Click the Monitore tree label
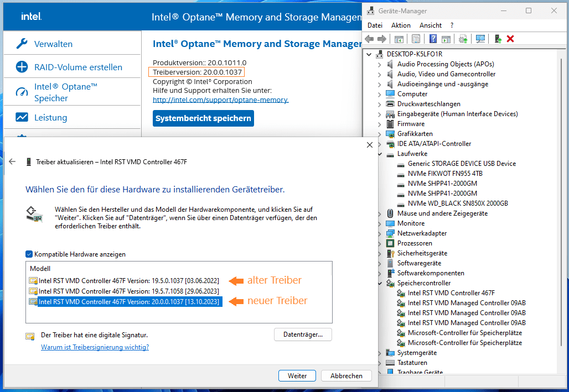569x392 pixels. coord(411,223)
